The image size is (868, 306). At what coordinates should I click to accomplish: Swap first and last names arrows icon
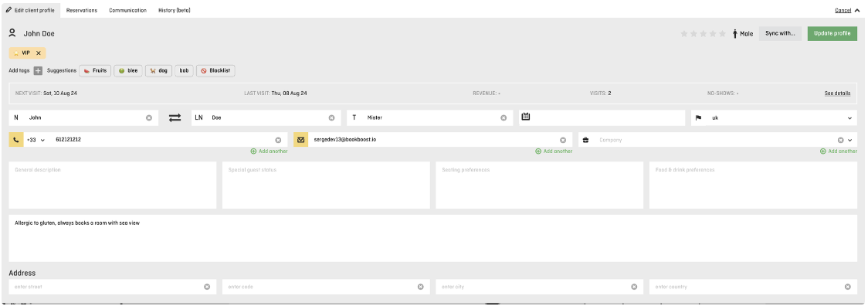[175, 117]
